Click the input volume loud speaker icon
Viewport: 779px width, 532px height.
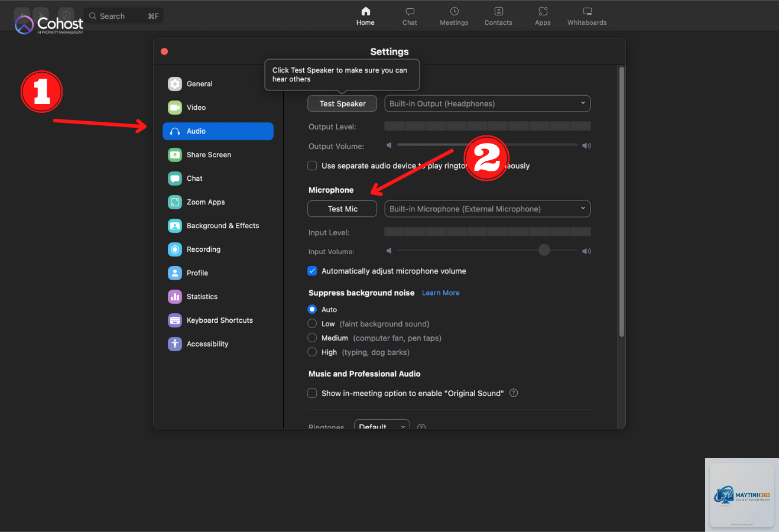tap(586, 251)
